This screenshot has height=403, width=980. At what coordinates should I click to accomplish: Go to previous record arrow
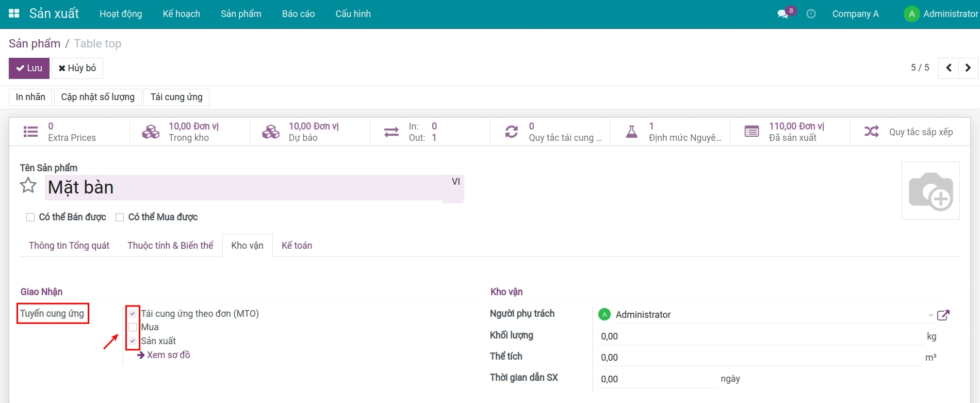pyautogui.click(x=949, y=68)
